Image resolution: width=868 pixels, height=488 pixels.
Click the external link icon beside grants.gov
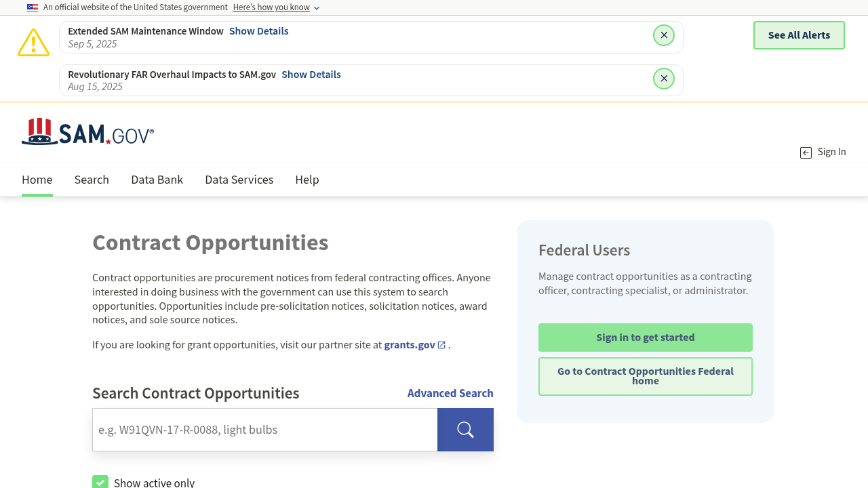tap(441, 345)
